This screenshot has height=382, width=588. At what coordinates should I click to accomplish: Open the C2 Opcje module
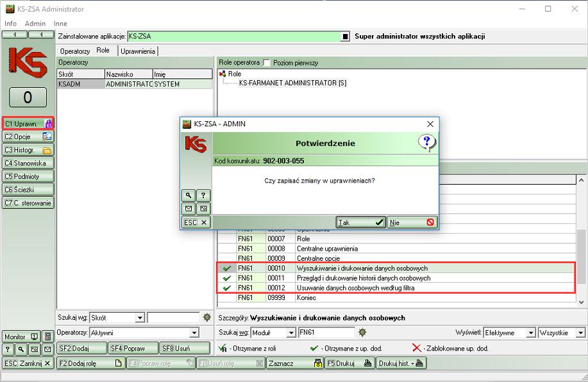[x=28, y=137]
